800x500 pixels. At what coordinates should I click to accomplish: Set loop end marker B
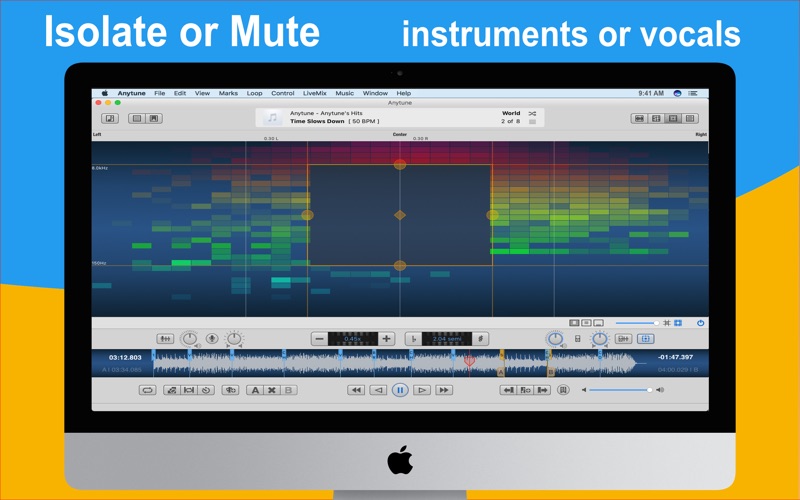pos(289,390)
